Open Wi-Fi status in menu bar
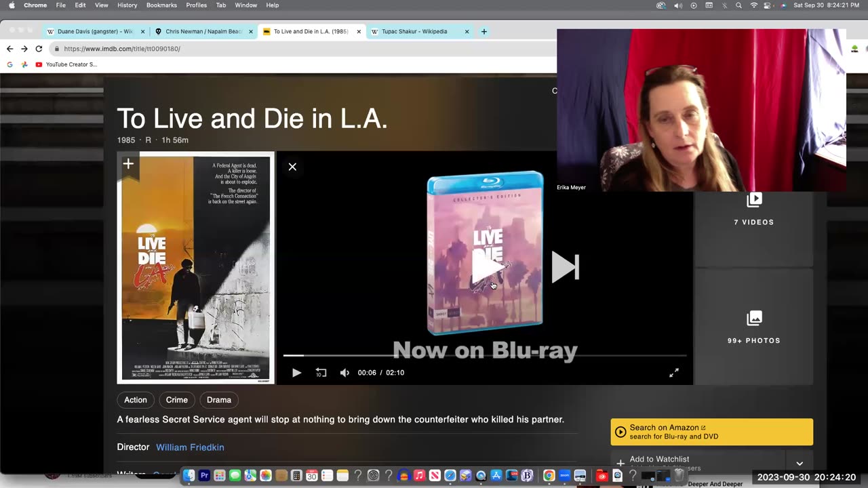The image size is (868, 488). point(753,5)
